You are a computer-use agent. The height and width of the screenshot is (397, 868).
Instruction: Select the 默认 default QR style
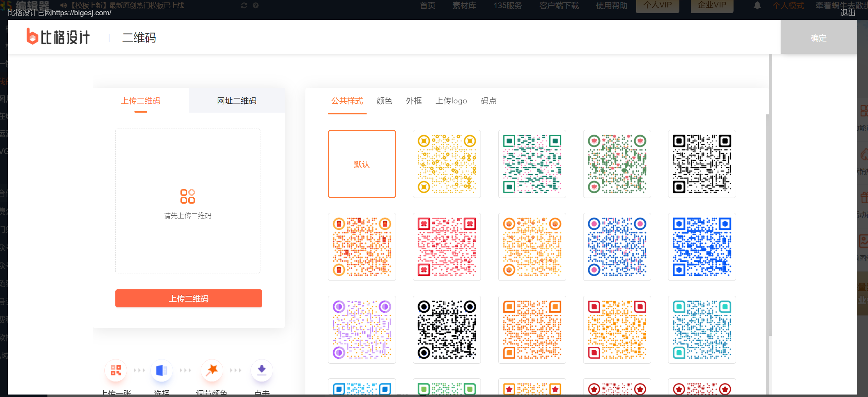362,164
